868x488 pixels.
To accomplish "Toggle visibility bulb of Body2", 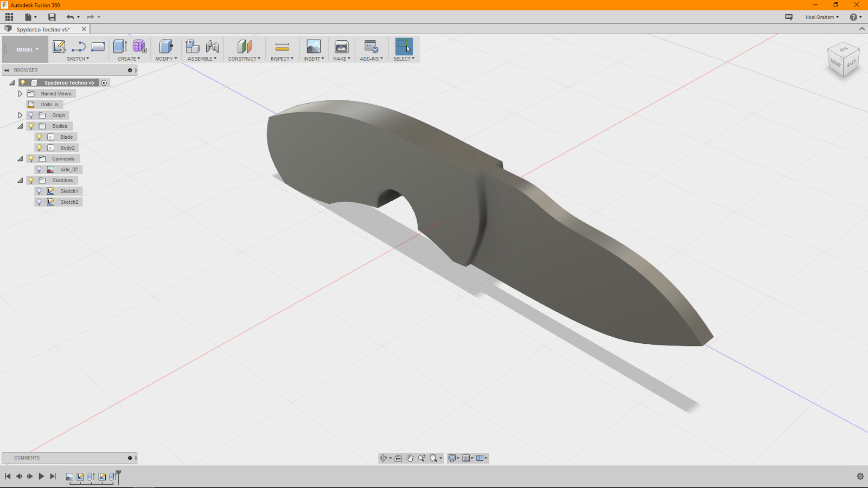I will pyautogui.click(x=39, y=148).
